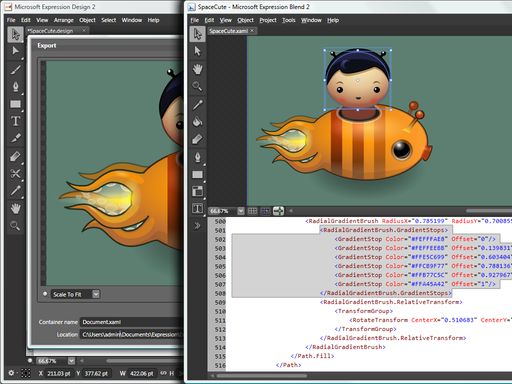Screen dimensions: 512x384
Task: Toggle snap to snaplines in Blend
Action: [278, 211]
